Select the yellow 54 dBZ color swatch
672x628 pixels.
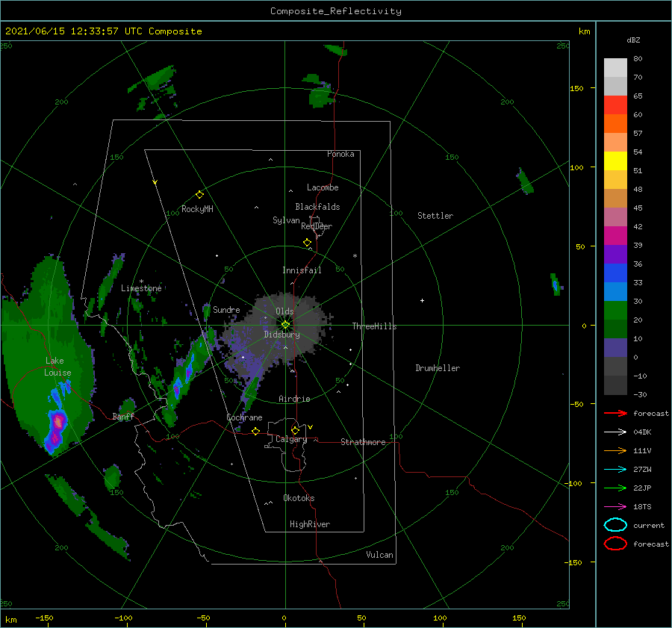[615, 161]
